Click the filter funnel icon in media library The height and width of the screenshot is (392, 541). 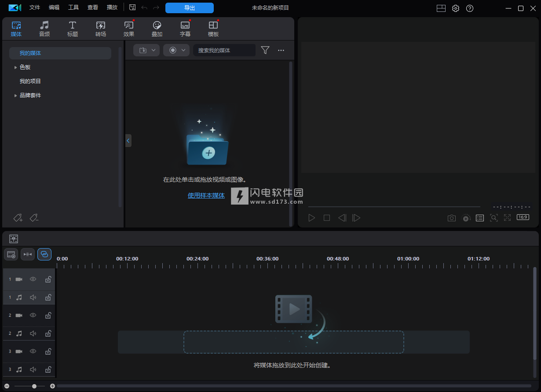click(x=265, y=50)
